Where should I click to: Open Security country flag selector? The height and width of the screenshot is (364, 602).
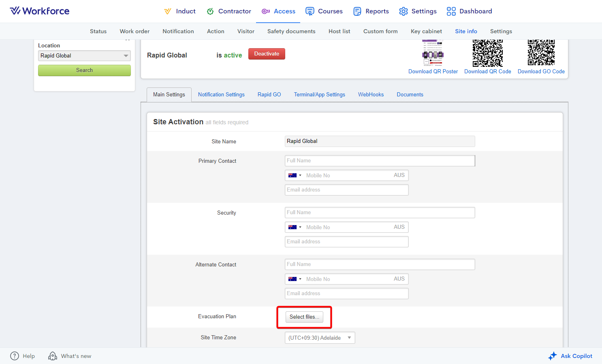click(x=295, y=227)
